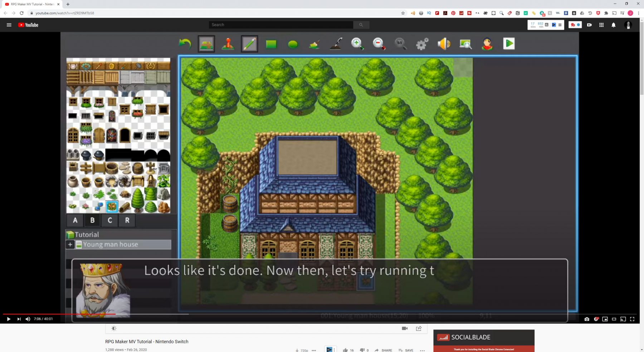Open the create video camera icon

coord(589,25)
